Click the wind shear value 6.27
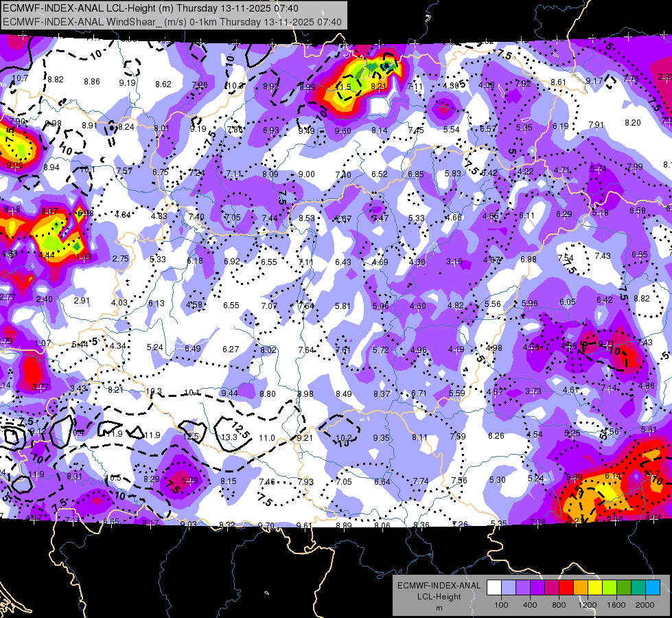 point(231,349)
